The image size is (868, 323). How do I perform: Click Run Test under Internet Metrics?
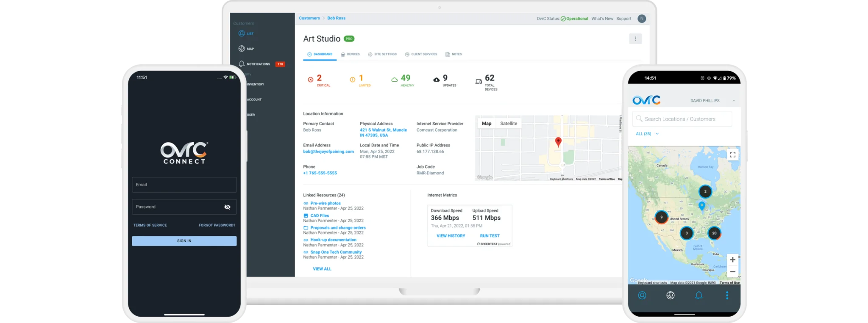click(490, 236)
